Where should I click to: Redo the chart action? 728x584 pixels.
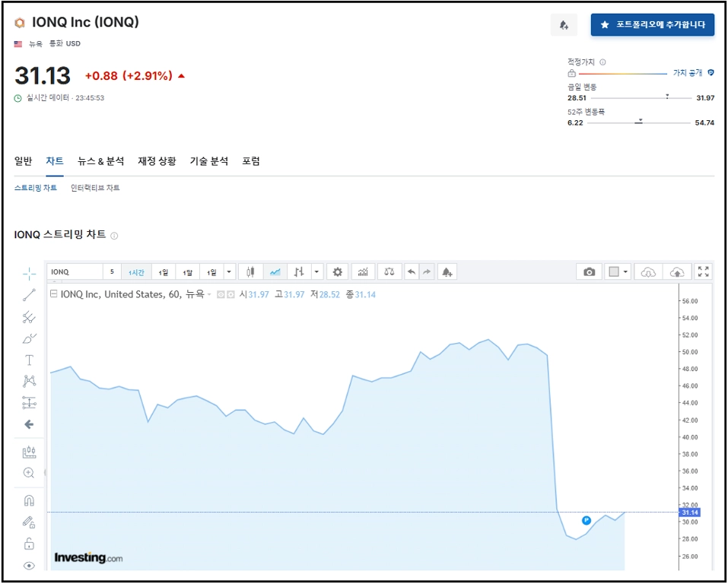pyautogui.click(x=427, y=272)
